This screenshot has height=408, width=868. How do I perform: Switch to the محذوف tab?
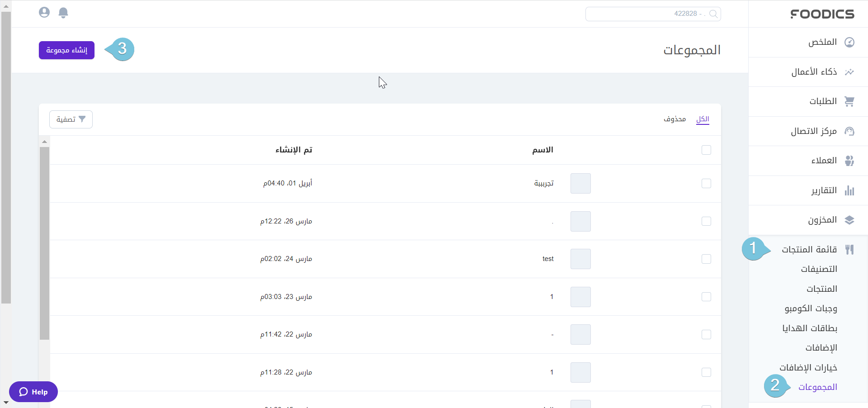coord(675,119)
